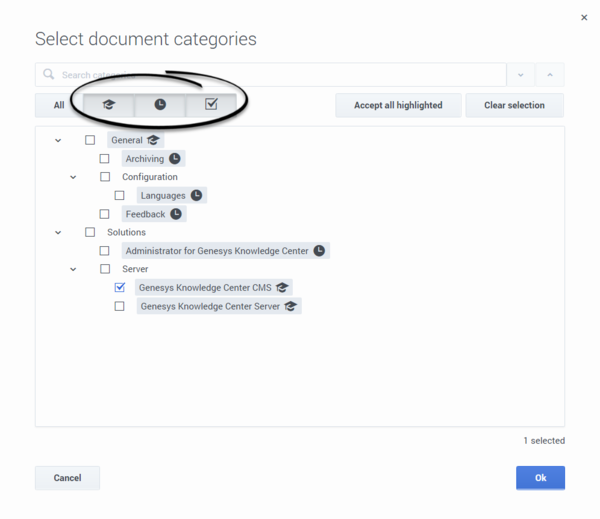
Task: Select Genesys Knowledge Center Server label
Action: [210, 306]
